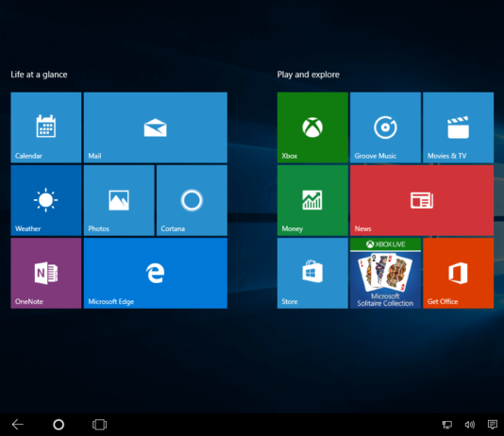This screenshot has width=504, height=436.
Task: Open the Get Office tile
Action: point(459,273)
